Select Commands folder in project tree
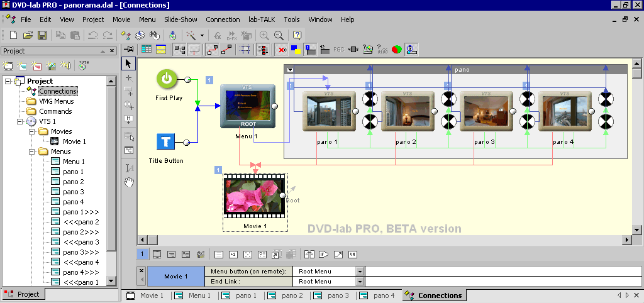This screenshot has height=303, width=644. [x=55, y=111]
